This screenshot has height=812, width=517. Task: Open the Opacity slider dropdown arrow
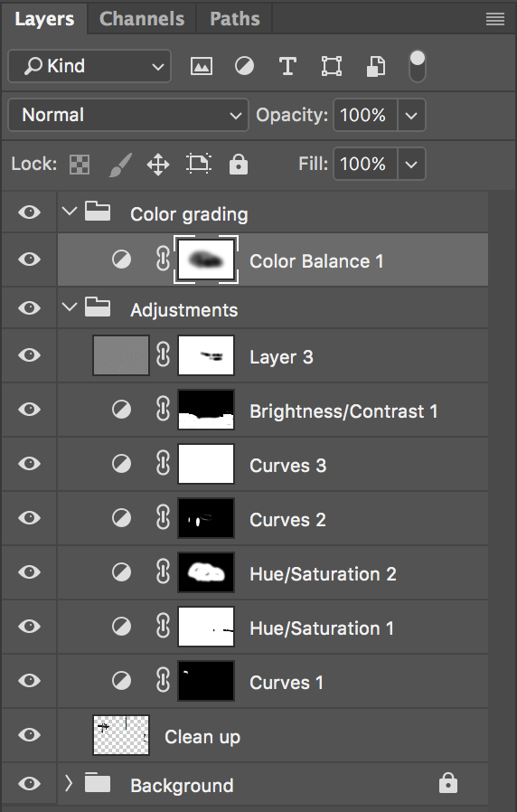pos(411,115)
